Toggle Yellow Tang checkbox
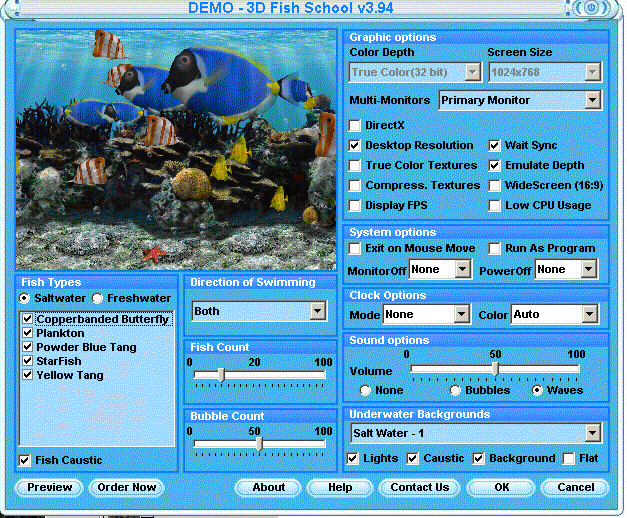 [x=28, y=375]
